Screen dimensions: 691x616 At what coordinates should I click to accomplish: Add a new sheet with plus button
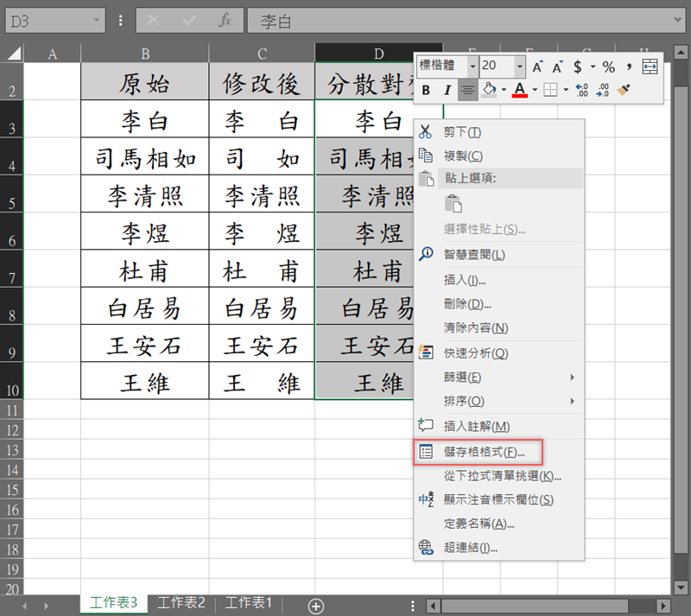point(316,606)
